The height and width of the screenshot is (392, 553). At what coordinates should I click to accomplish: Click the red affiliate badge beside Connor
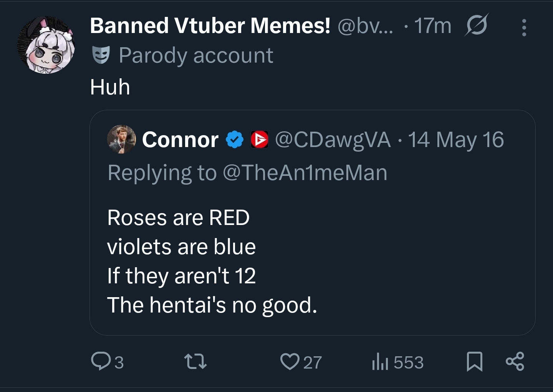pyautogui.click(x=259, y=139)
